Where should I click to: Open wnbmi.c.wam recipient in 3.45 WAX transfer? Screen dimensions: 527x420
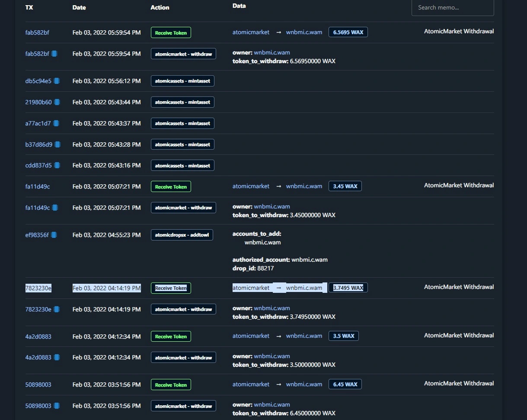pos(304,186)
